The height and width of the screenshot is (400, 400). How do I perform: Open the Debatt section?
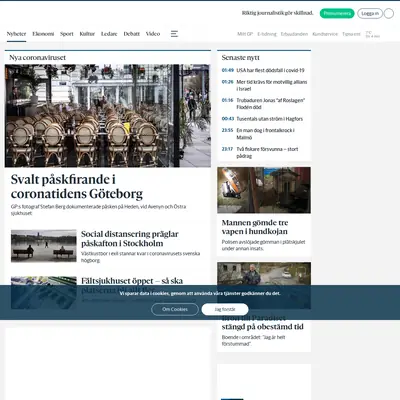tap(132, 34)
